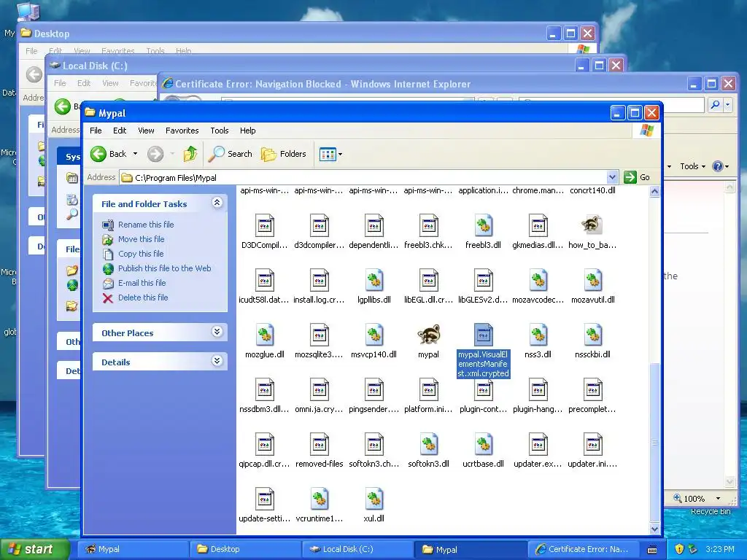Select the vcruntime1... file icon
This screenshot has height=560, width=747.
320,499
